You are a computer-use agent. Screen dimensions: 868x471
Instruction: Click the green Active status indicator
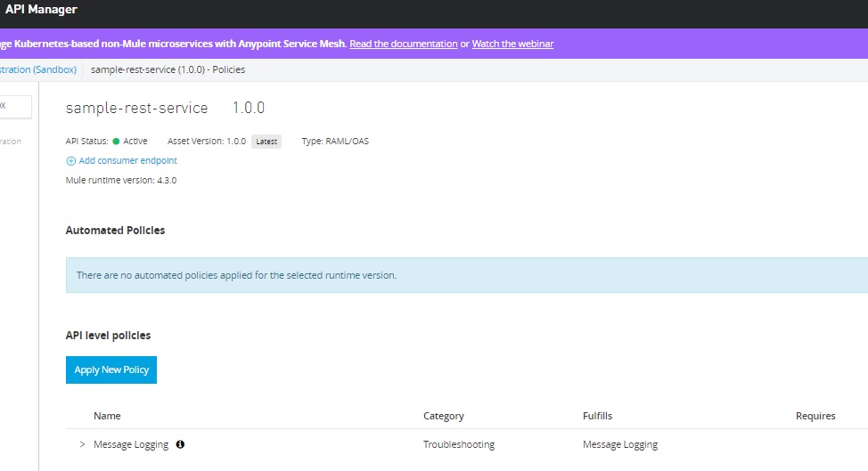pyautogui.click(x=116, y=141)
